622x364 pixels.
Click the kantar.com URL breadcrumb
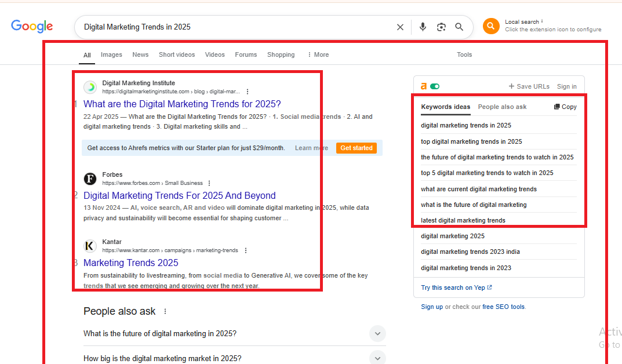coord(170,250)
